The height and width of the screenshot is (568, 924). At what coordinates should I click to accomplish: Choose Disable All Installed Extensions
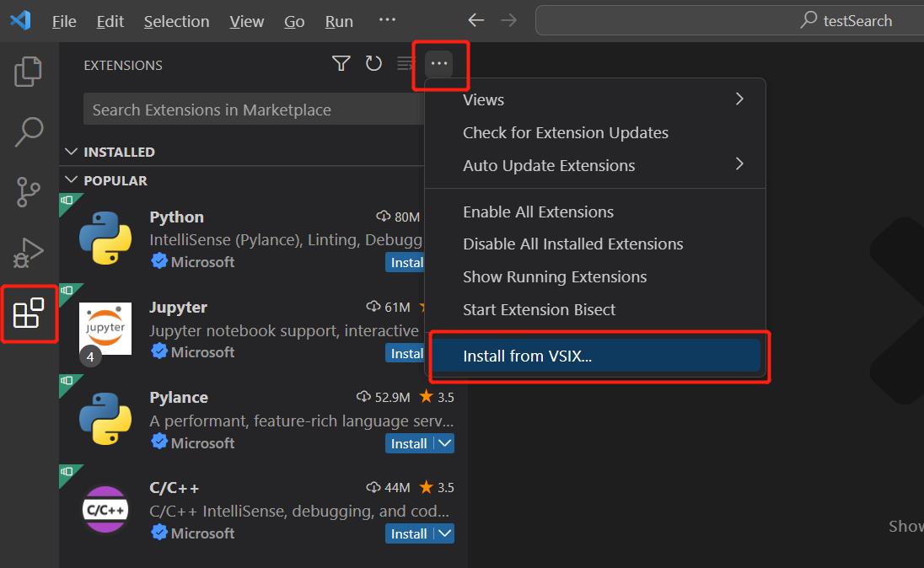pyautogui.click(x=595, y=244)
